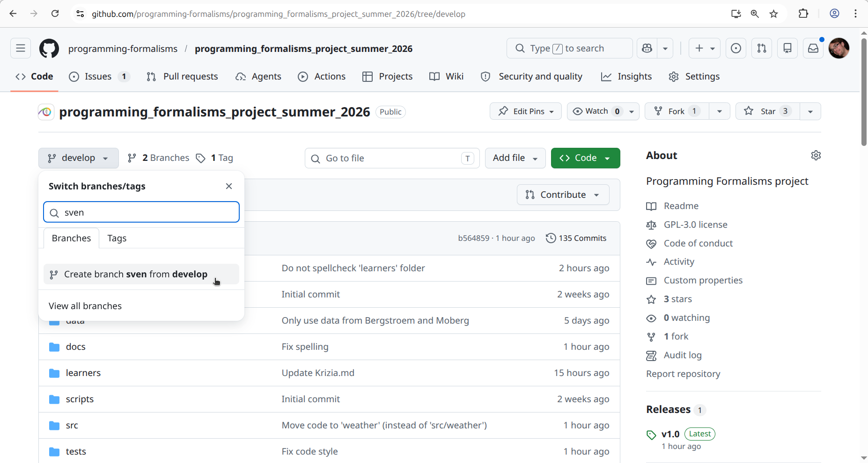Open the notifications inbox icon

(x=813, y=48)
